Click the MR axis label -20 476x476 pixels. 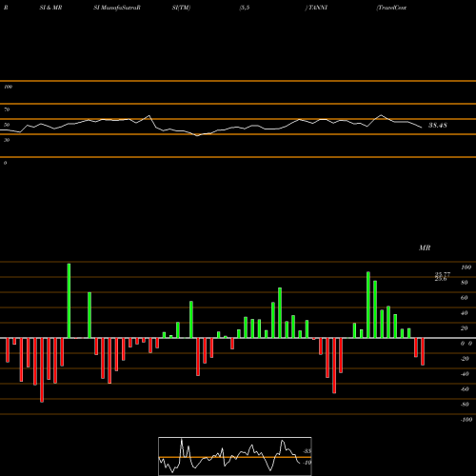(x=465, y=359)
